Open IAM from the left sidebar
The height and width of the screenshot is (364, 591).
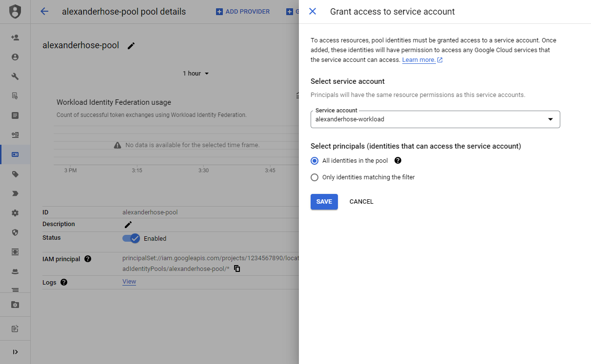click(x=15, y=37)
